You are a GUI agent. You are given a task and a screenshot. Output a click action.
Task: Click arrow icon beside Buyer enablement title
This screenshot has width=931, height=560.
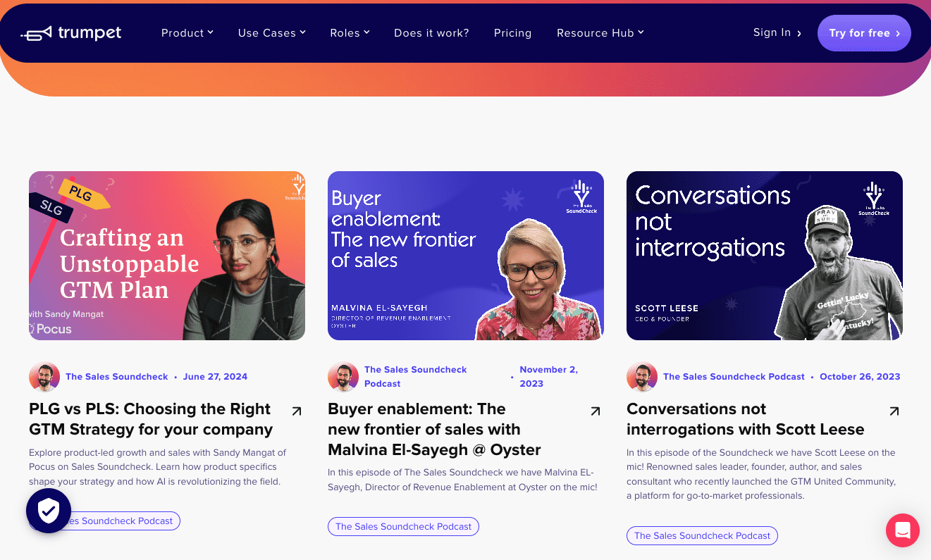[x=596, y=411]
